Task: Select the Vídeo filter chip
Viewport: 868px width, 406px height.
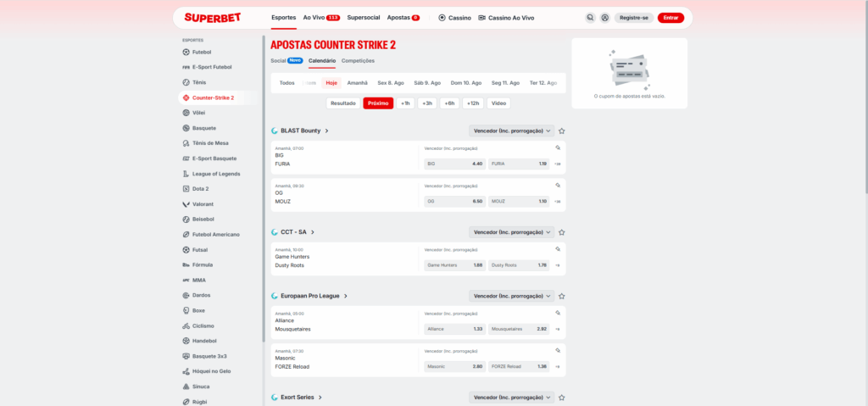Action: click(498, 103)
